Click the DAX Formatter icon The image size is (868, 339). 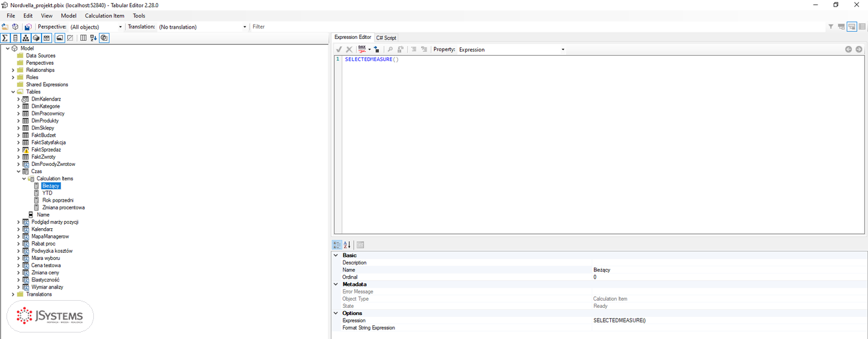click(x=362, y=49)
